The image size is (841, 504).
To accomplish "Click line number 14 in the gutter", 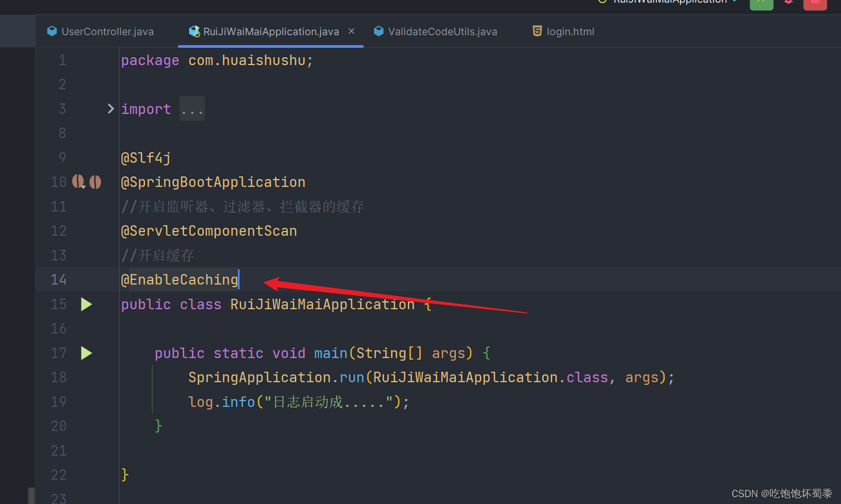I will (59, 280).
